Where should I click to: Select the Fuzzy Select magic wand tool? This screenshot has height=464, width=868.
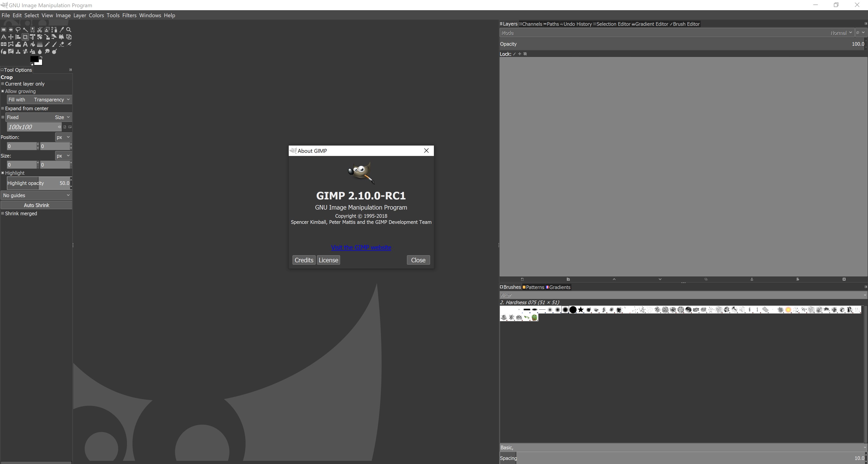click(x=25, y=30)
